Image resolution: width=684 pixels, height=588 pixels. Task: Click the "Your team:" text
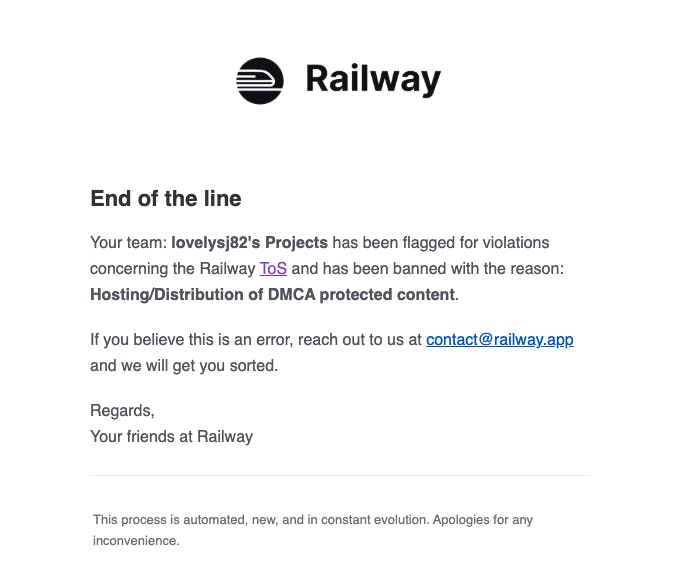pyautogui.click(x=128, y=242)
